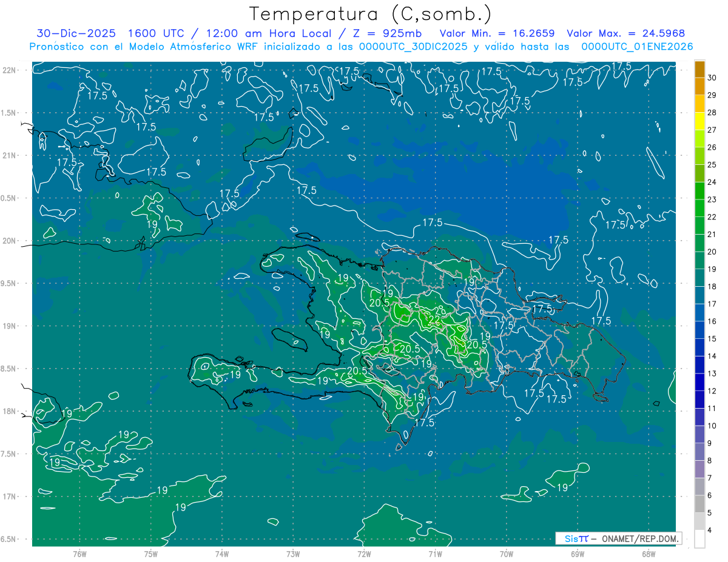Click the '73W' longitude axis label

pos(293,554)
